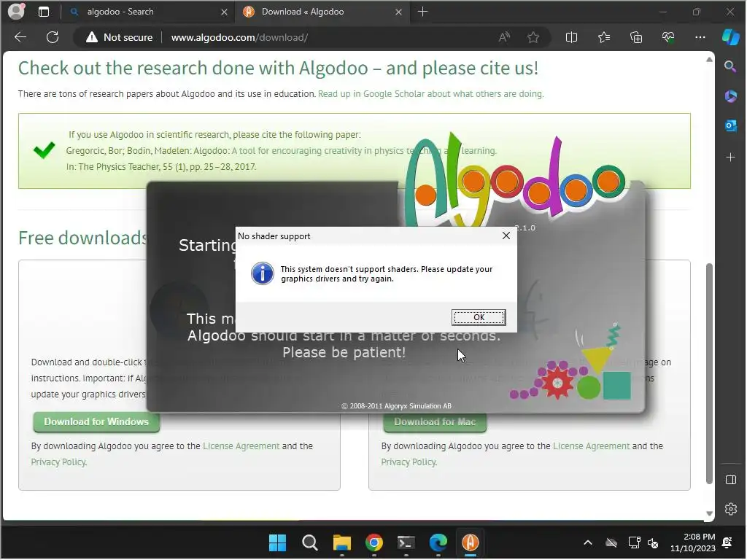Show hidden system tray icons

(x=588, y=542)
